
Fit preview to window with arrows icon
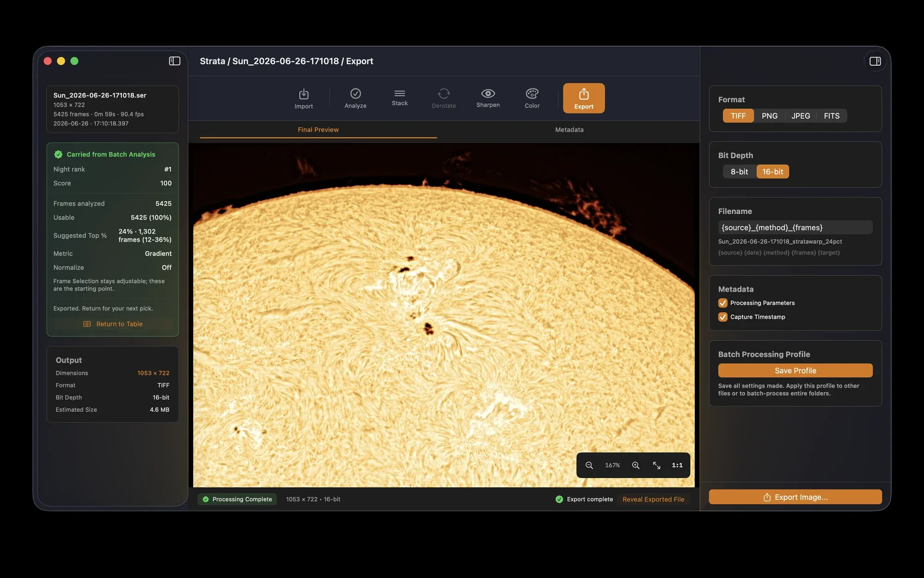click(657, 465)
